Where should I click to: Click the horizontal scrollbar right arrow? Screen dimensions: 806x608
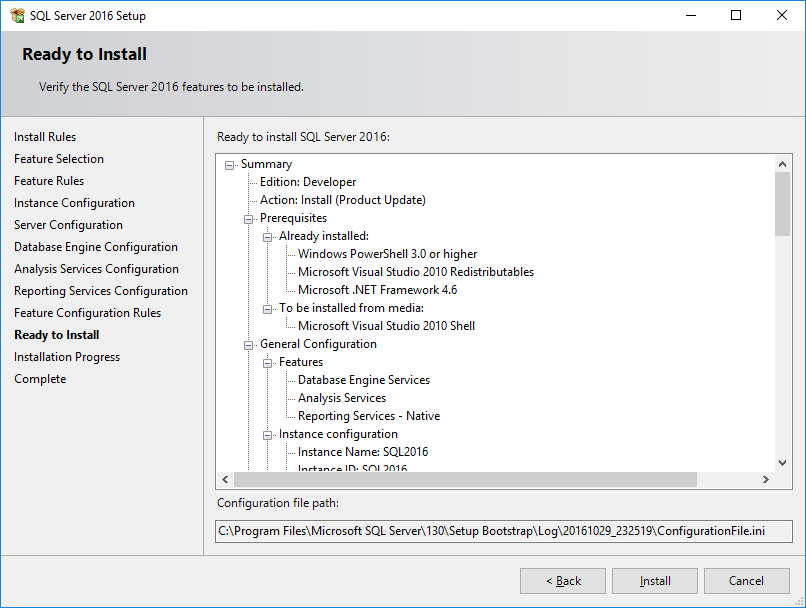(766, 480)
